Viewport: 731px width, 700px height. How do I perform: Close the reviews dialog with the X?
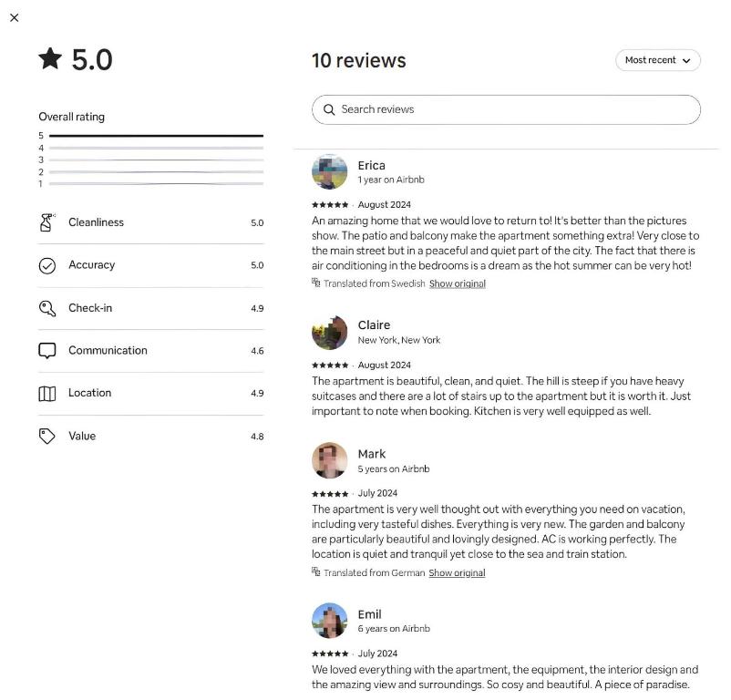(x=14, y=17)
